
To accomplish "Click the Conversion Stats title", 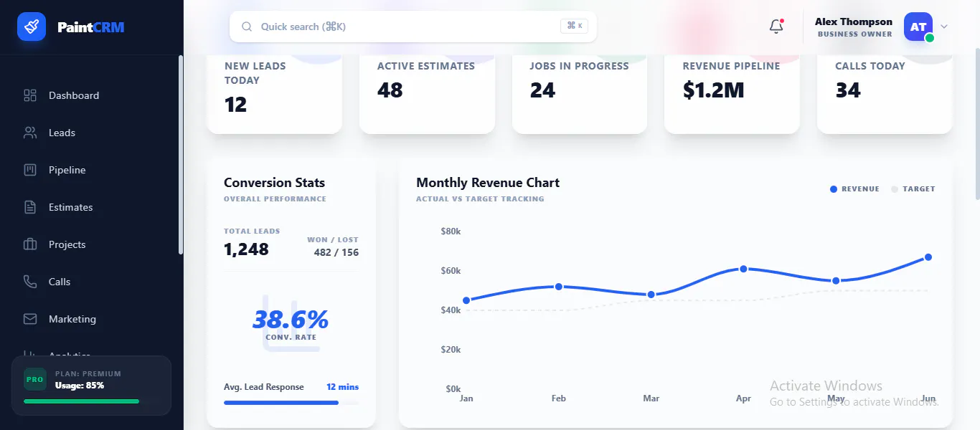I will tap(274, 183).
